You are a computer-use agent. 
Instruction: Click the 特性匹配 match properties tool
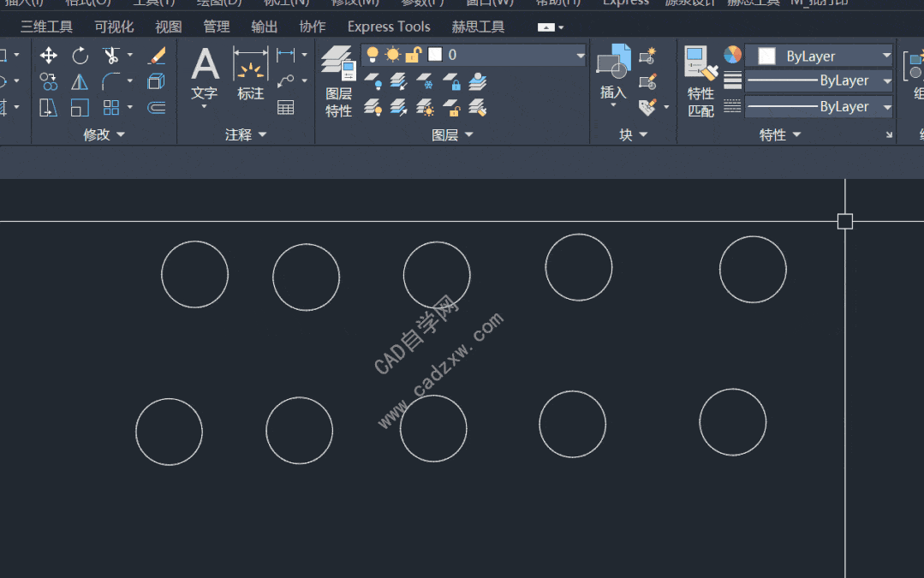point(700,81)
